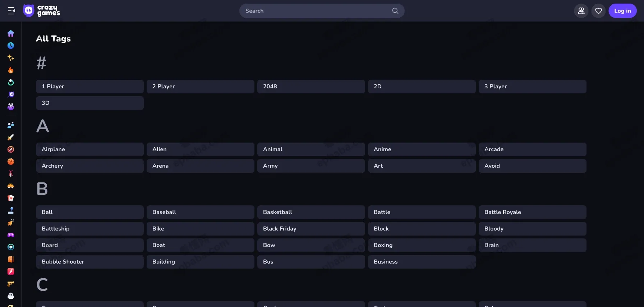
Task: Toggle the sidebar with the hamburger menu
Action: point(11,11)
